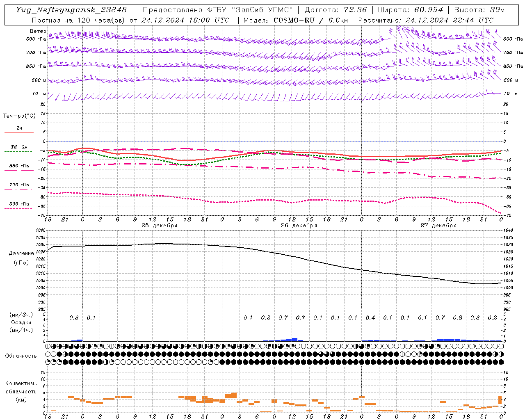Click the forecast start time 24.12.2024 18:00 UTC
The height and width of the screenshot is (420, 525).
click(185, 20)
